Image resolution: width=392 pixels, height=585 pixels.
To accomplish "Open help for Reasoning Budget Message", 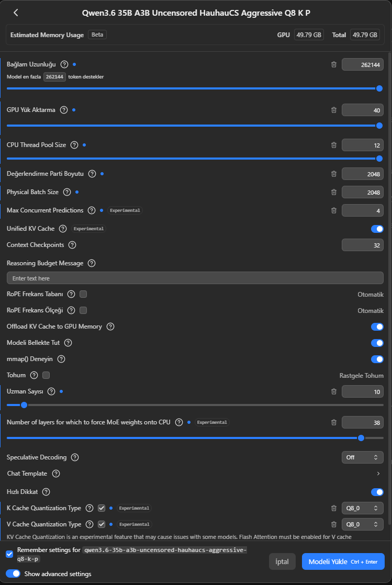I will click(x=92, y=263).
